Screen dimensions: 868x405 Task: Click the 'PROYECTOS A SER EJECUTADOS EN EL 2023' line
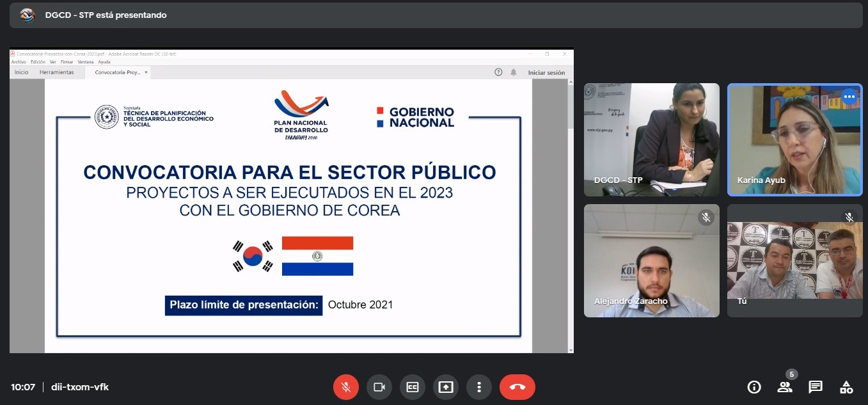coord(290,192)
